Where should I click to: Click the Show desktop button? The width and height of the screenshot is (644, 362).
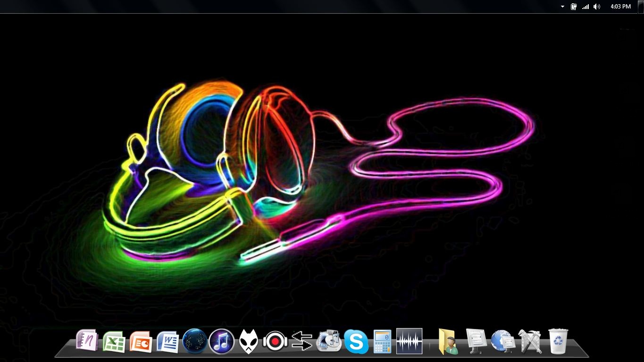[x=640, y=7]
